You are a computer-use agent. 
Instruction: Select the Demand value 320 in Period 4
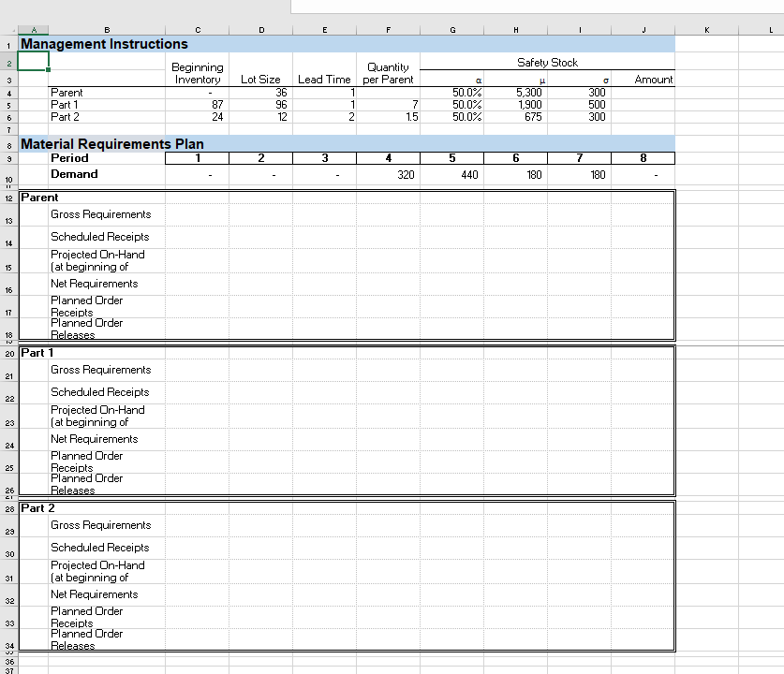click(x=388, y=175)
